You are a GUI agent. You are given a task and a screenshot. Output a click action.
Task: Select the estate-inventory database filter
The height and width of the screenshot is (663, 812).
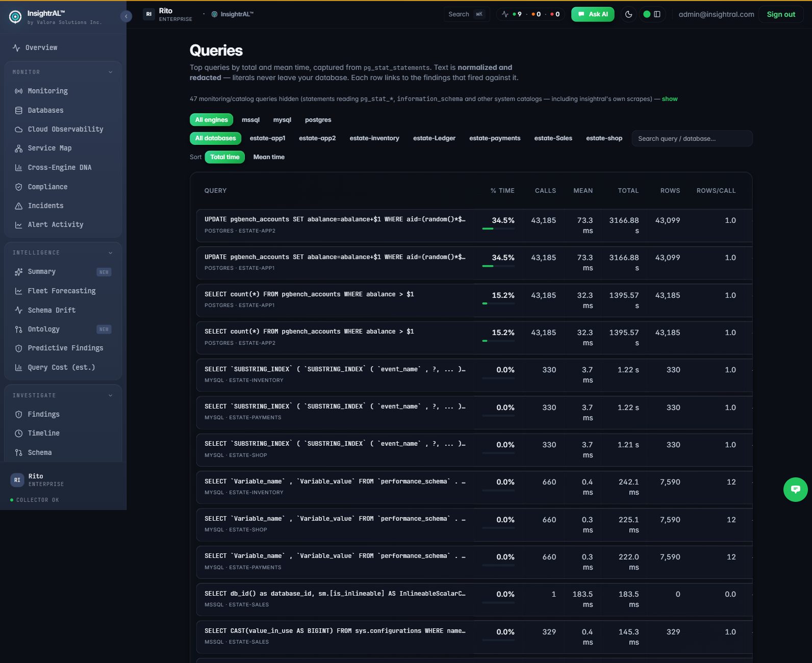coord(374,138)
